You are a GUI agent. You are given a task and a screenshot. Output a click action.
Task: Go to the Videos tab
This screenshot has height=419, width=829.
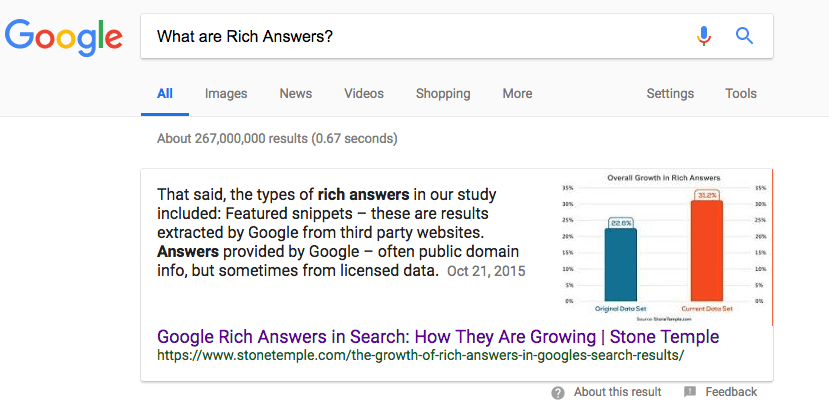point(364,94)
